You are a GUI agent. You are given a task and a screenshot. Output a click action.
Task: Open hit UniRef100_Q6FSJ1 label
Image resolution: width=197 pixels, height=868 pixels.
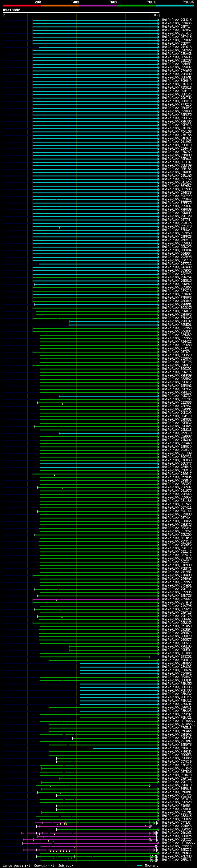click(x=177, y=860)
